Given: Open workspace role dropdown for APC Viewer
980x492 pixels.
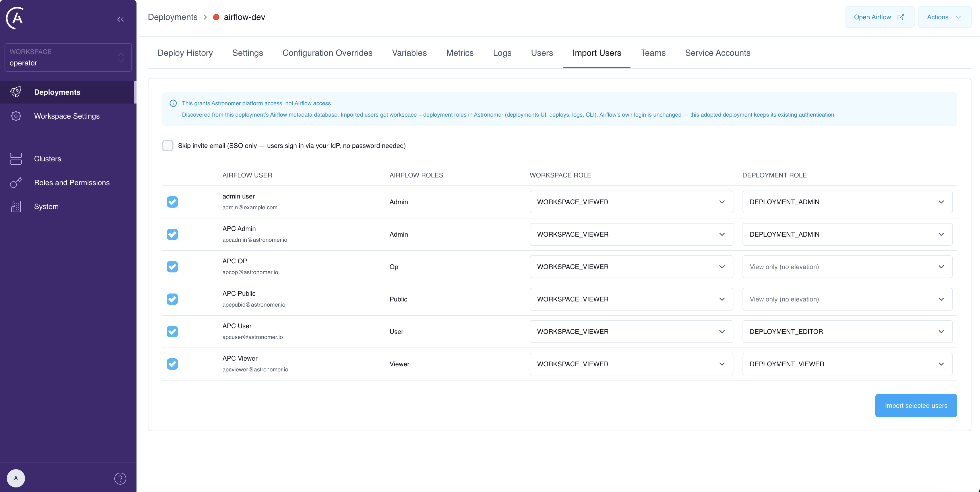Looking at the screenshot, I should pos(632,364).
